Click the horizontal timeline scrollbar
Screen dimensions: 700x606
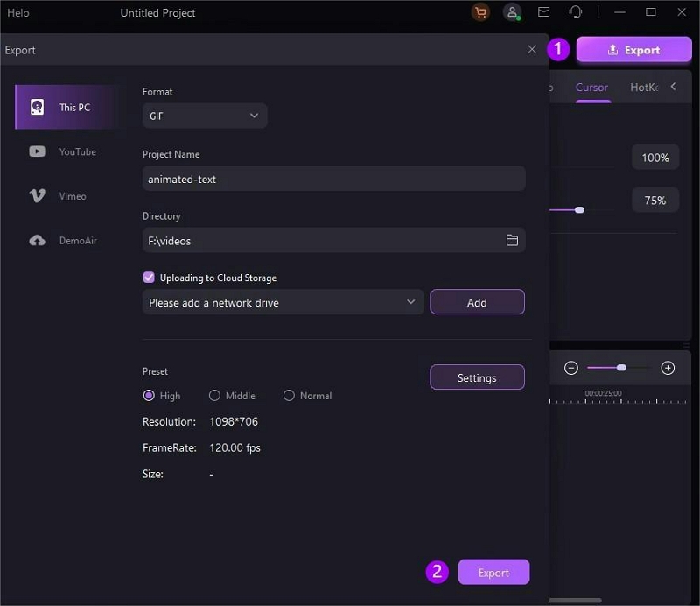pyautogui.click(x=575, y=600)
